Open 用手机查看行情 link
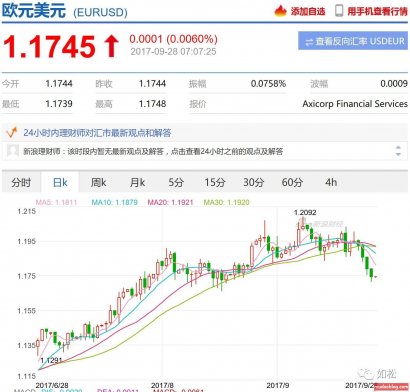 377,11
